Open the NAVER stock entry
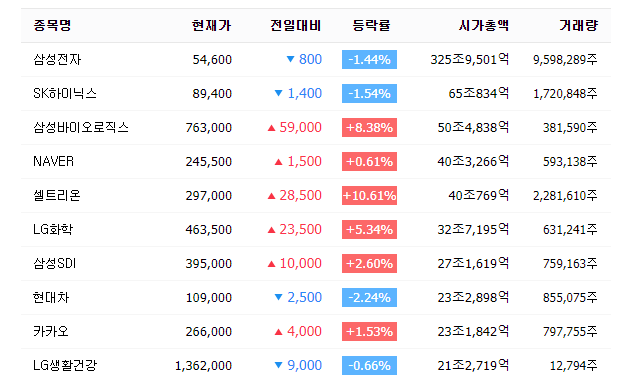 53,161
